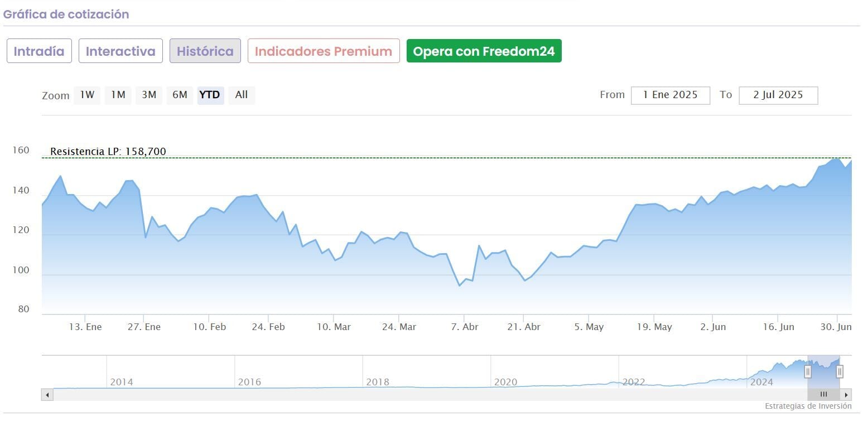Select the Histórica chart tab
Image resolution: width=868 pixels, height=426 pixels.
(205, 51)
